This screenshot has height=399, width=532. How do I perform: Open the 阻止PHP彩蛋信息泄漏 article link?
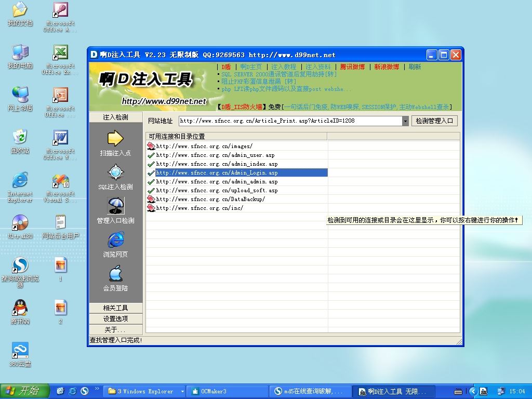point(259,82)
